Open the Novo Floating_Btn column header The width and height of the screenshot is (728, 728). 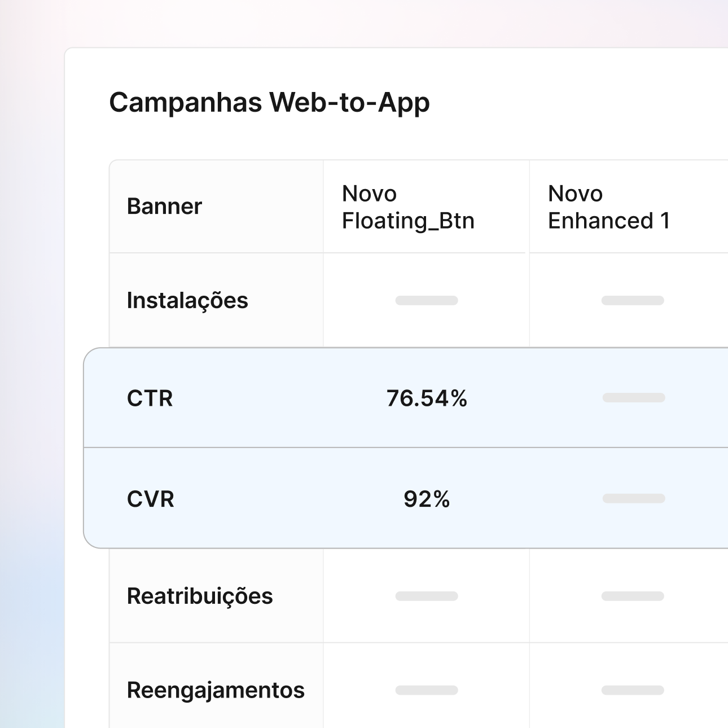click(408, 207)
